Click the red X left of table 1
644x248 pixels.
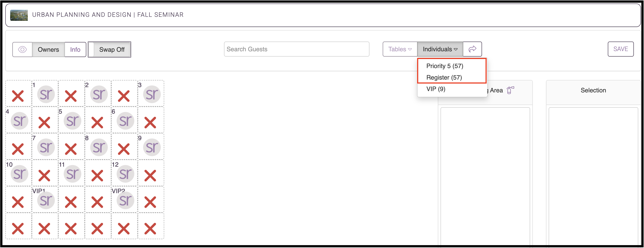tap(18, 96)
